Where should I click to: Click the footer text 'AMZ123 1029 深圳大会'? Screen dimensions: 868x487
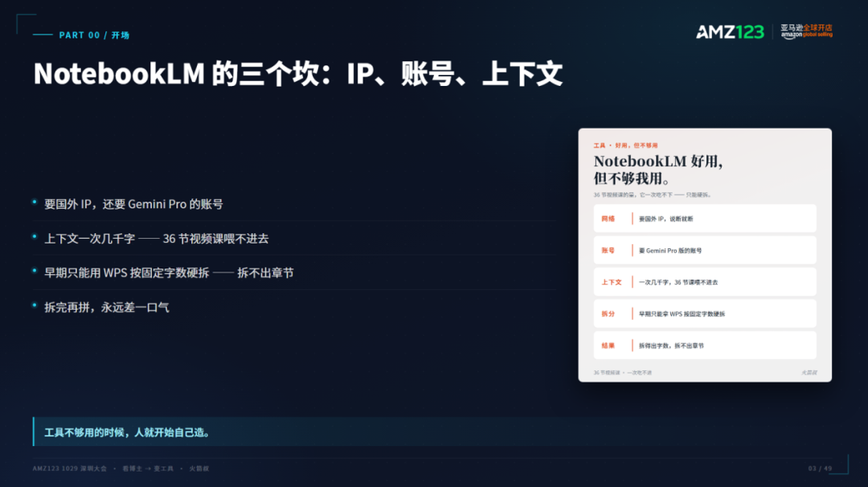(x=70, y=469)
